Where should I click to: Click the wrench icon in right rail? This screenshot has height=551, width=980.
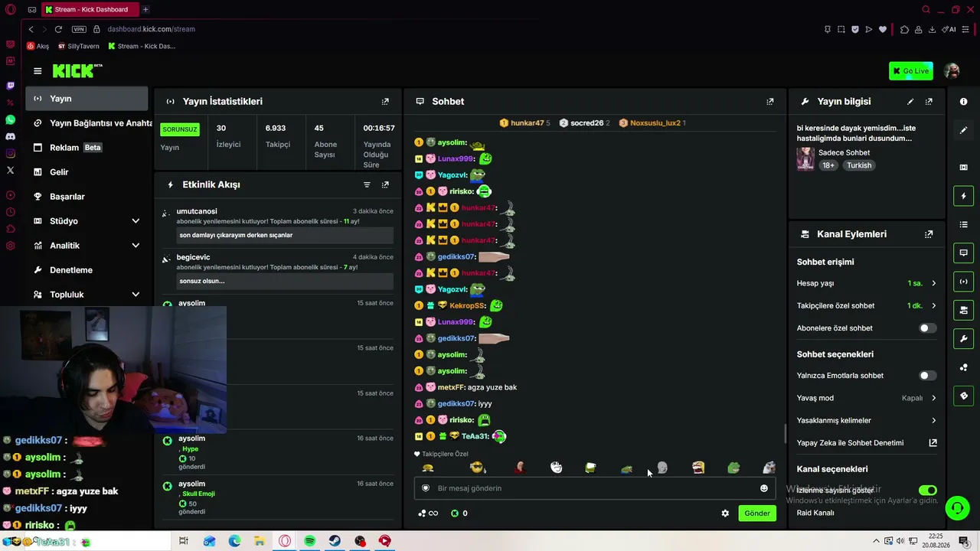click(963, 338)
